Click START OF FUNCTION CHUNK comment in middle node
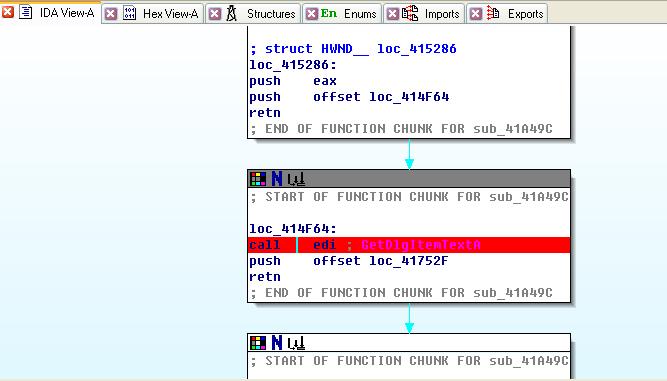Viewport: 667px width, 381px height. tap(409, 197)
